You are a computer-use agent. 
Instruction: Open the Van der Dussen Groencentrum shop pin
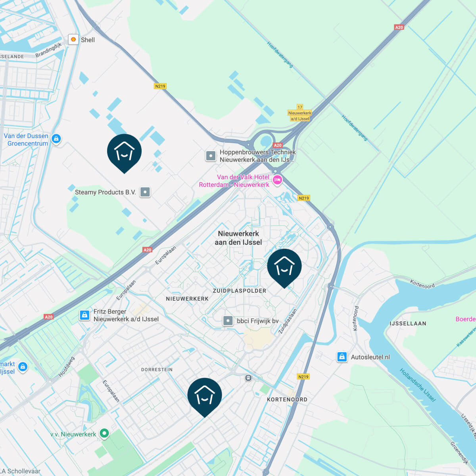pyautogui.click(x=56, y=139)
